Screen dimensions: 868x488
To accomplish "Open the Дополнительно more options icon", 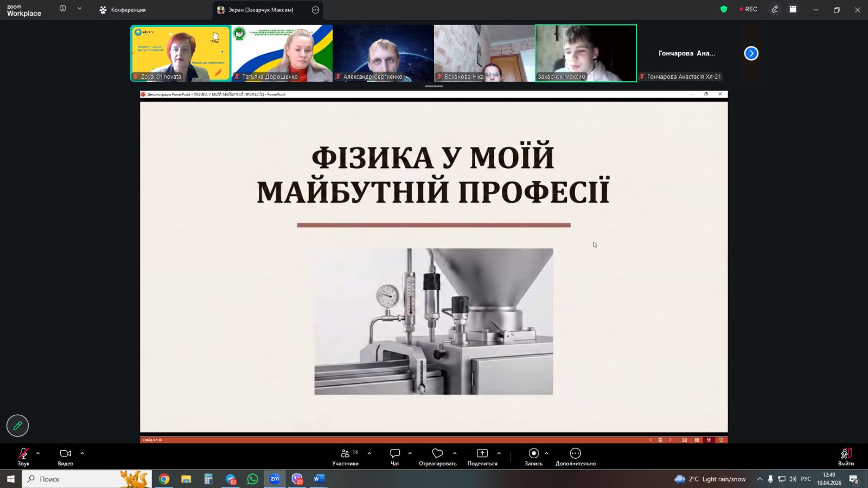I will [575, 454].
